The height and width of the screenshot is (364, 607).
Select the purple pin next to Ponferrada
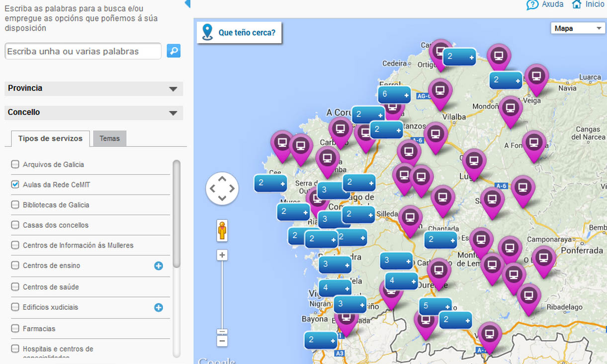pos(544,261)
